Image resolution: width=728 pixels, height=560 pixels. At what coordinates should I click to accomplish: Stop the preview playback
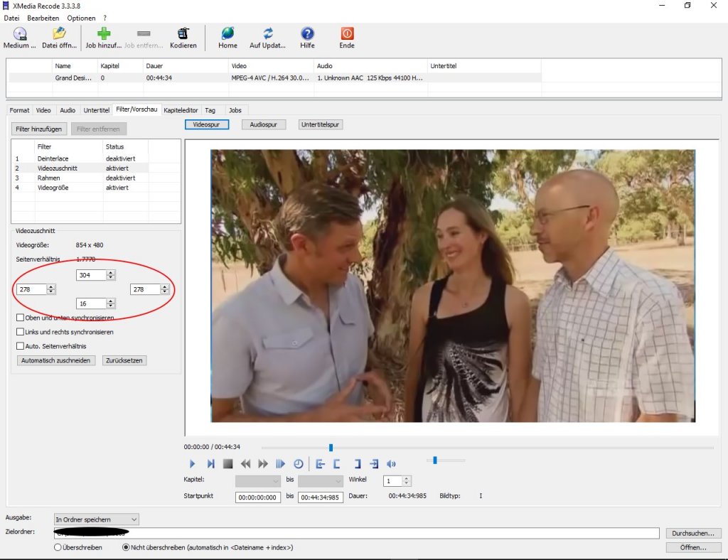[227, 463]
